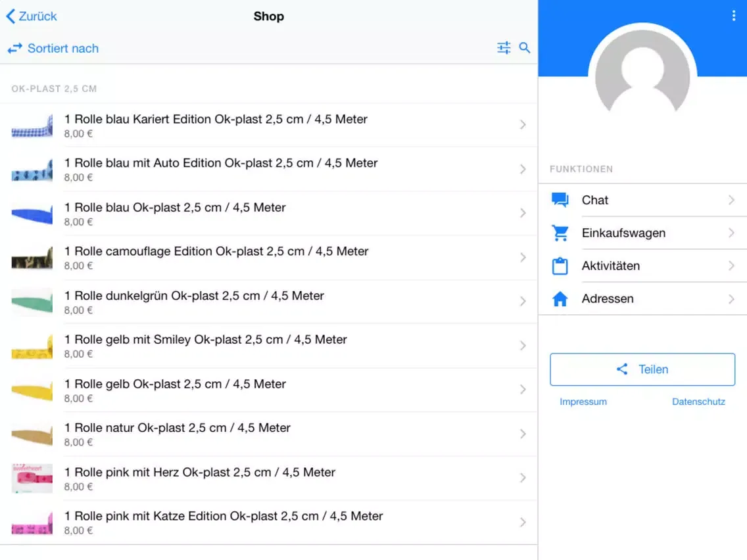Click the Einkaufswagen shopping cart icon
Image resolution: width=747 pixels, height=560 pixels.
pyautogui.click(x=560, y=233)
